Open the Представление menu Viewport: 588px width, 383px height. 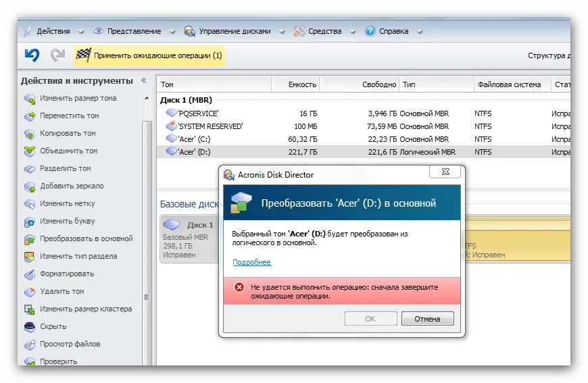pyautogui.click(x=134, y=31)
